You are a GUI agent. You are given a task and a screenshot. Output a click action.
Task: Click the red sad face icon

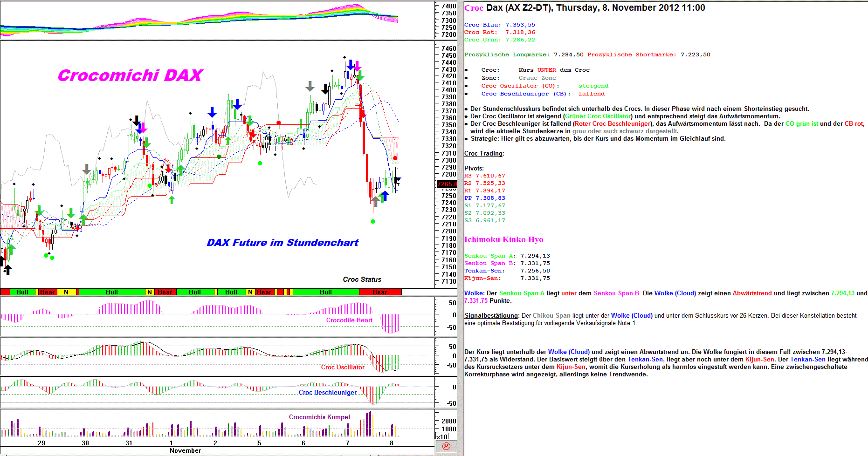[446, 446]
